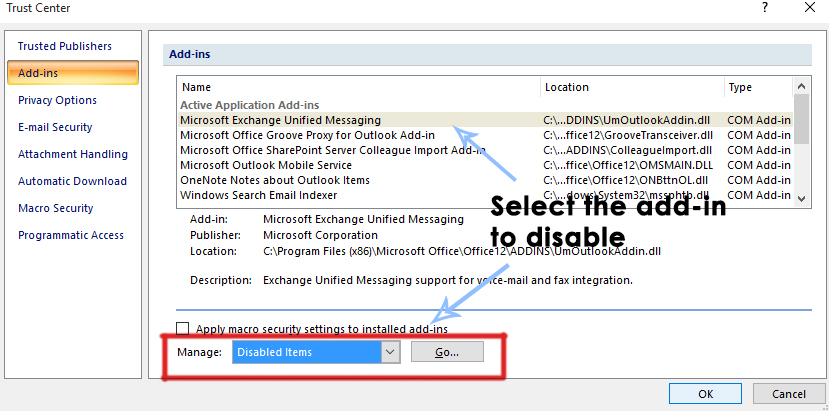
Task: Close the Trust Center window
Action: coord(809,7)
